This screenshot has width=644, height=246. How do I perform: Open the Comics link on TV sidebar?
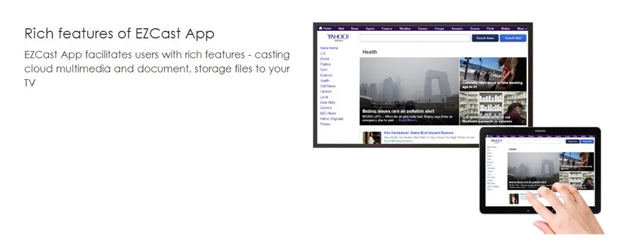tap(326, 108)
